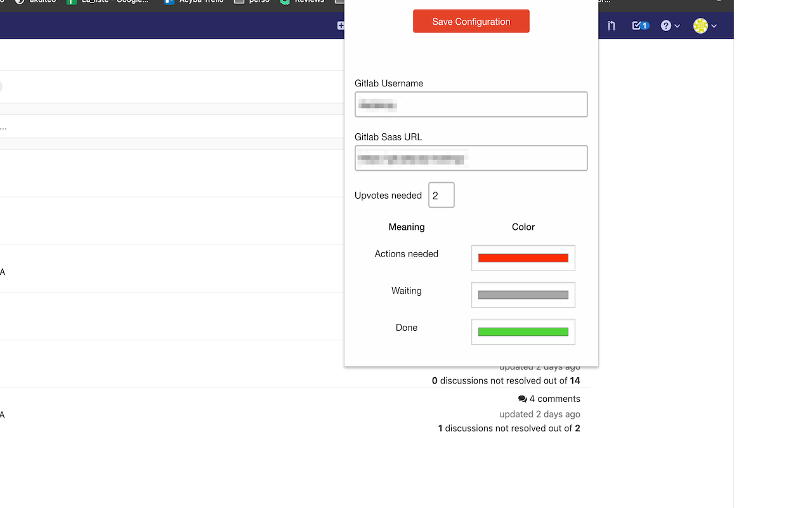812x508 pixels.
Task: Focus the Gitlab Username input field
Action: [471, 104]
